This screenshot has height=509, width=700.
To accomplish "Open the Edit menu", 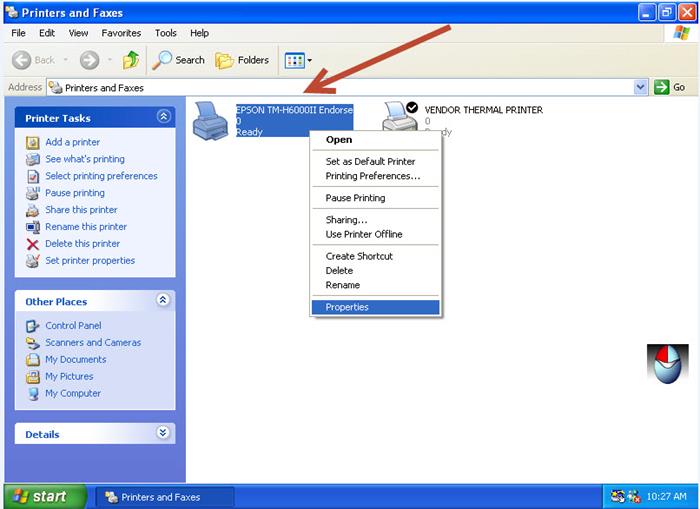I will [x=46, y=33].
